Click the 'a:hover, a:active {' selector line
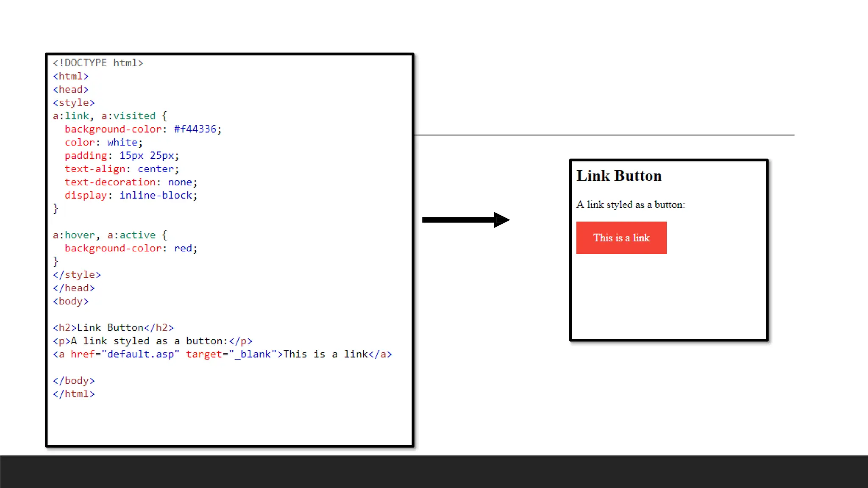The height and width of the screenshot is (488, 868). tap(110, 235)
